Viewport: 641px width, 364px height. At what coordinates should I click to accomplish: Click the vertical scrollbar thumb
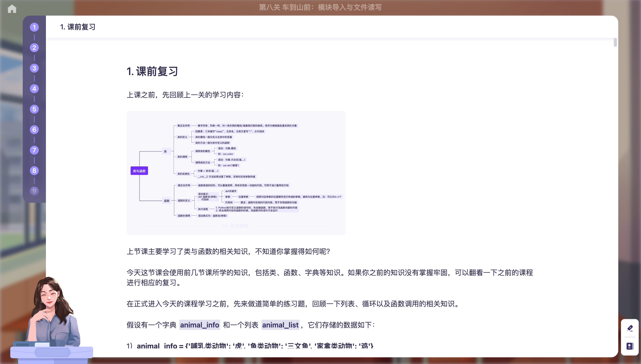615,42
